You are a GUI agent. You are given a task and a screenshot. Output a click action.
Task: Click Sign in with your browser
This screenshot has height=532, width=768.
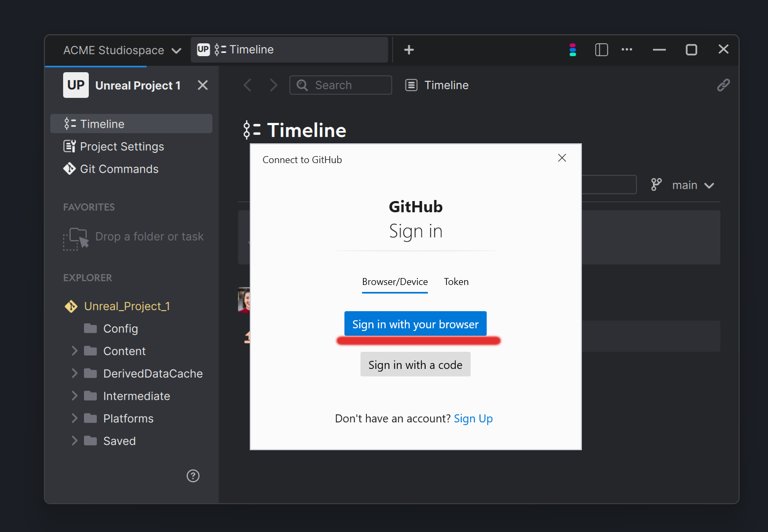415,323
